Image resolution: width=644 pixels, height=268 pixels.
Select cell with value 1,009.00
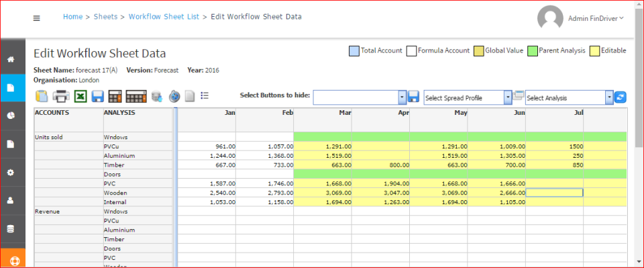pos(496,146)
